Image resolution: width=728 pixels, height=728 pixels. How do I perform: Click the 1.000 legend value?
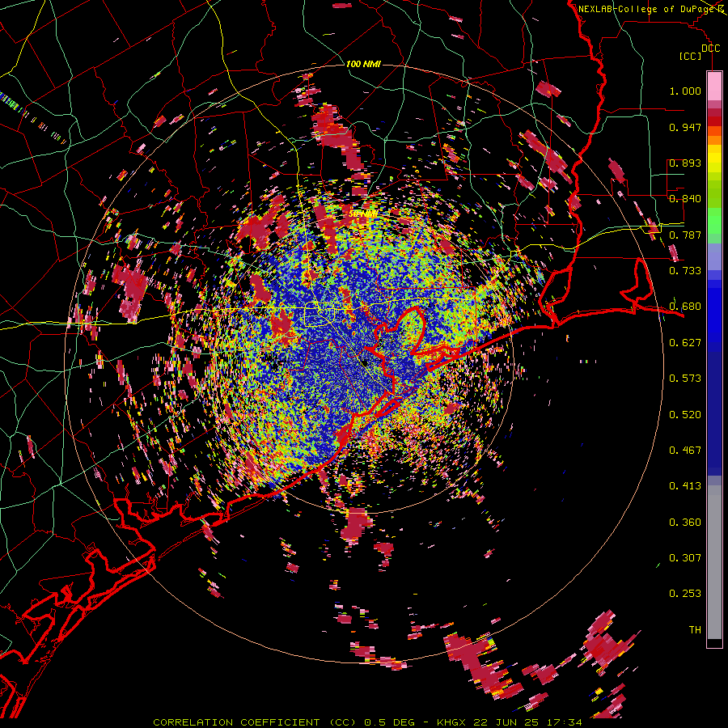pos(685,91)
